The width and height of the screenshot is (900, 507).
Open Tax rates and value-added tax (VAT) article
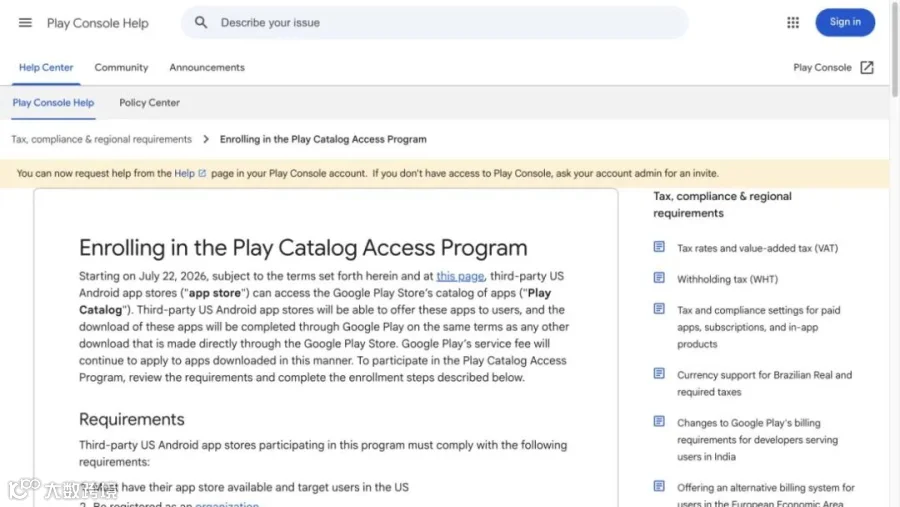coord(757,248)
